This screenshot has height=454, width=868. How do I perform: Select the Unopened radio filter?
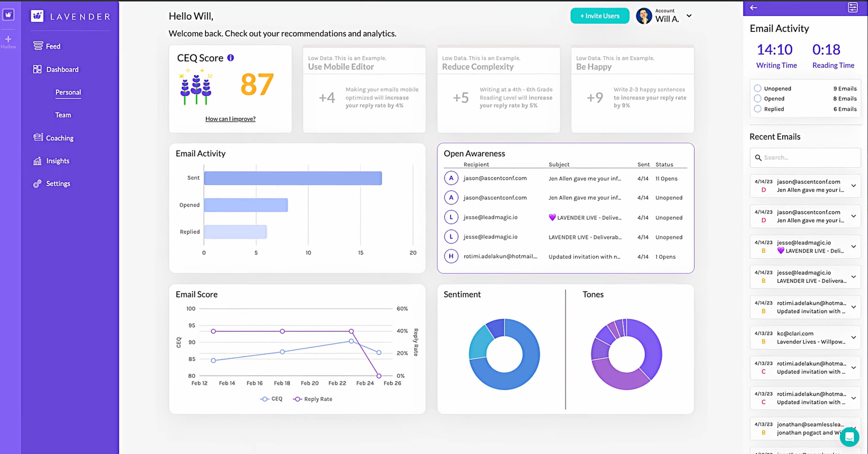click(x=757, y=88)
